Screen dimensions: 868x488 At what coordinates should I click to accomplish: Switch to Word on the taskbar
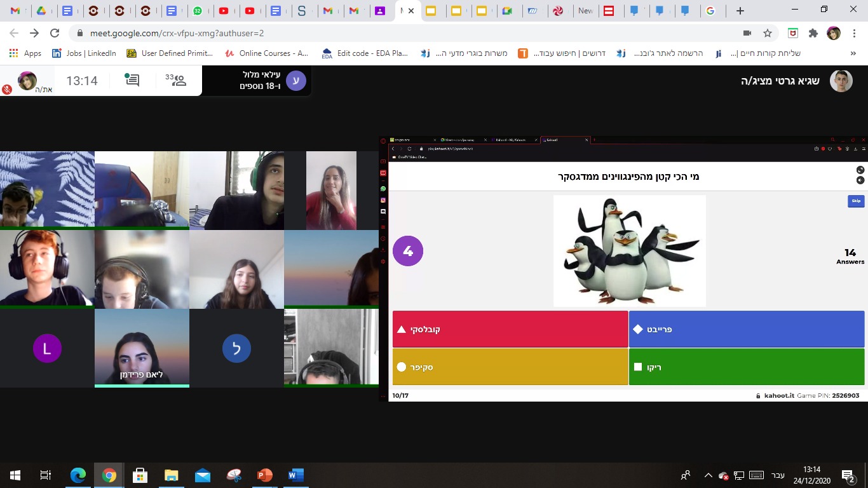pos(296,475)
